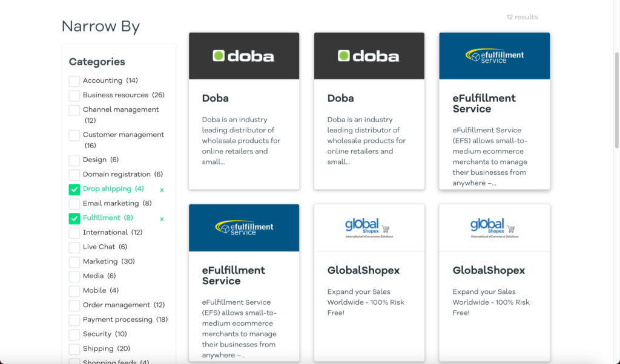
Task: Click the first Doba card title
Action: (216, 99)
